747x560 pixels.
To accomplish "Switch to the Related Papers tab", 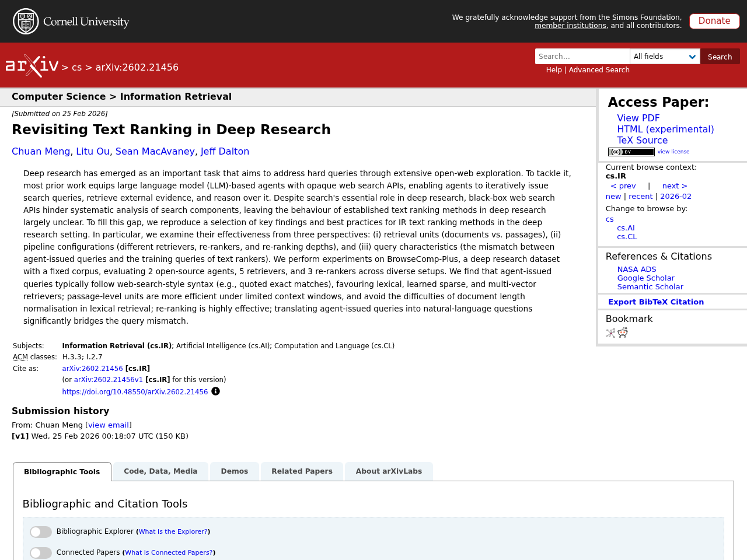I will pyautogui.click(x=302, y=470).
